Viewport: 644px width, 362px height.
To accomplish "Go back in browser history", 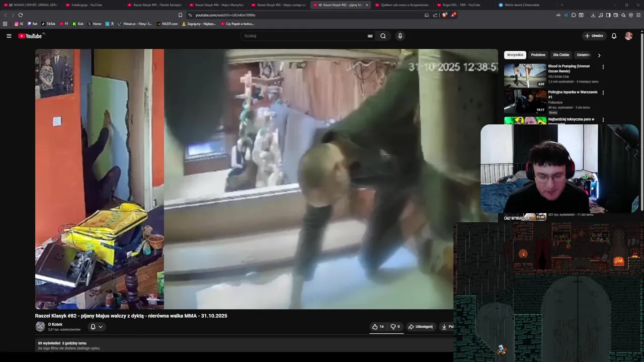I will [x=6, y=15].
